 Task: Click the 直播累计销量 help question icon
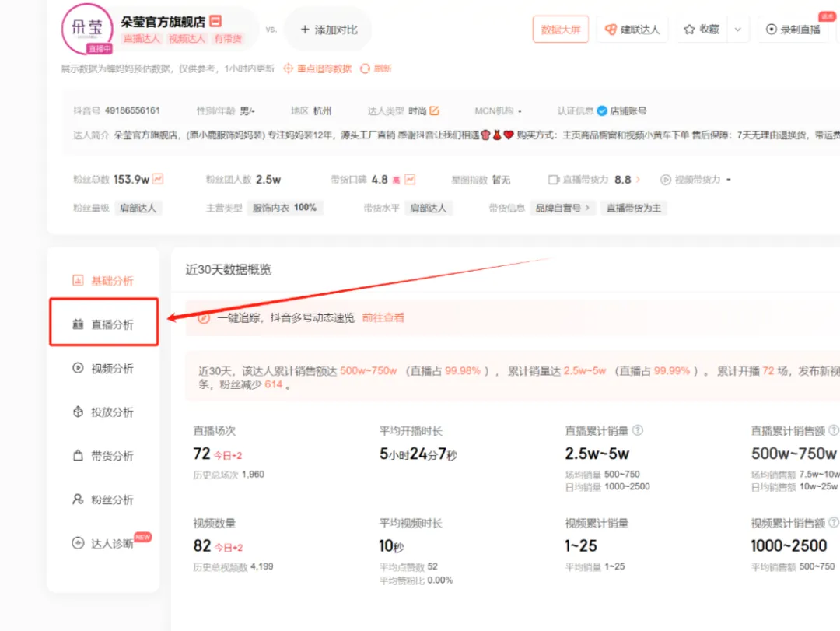tap(638, 430)
